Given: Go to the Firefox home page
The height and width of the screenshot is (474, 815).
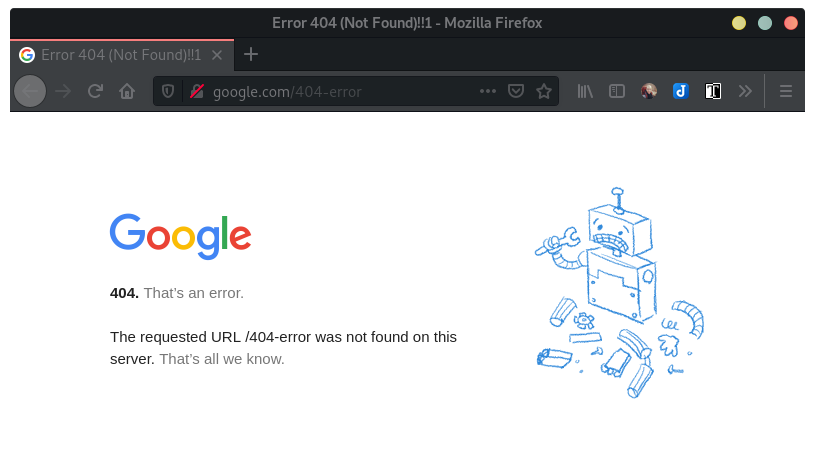Looking at the screenshot, I should pos(127,91).
